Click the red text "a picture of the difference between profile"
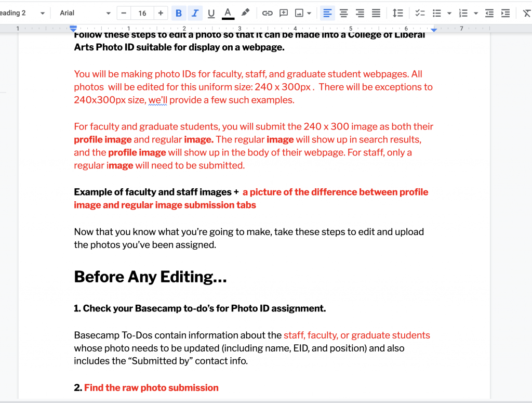The width and height of the screenshot is (532, 403). point(336,192)
